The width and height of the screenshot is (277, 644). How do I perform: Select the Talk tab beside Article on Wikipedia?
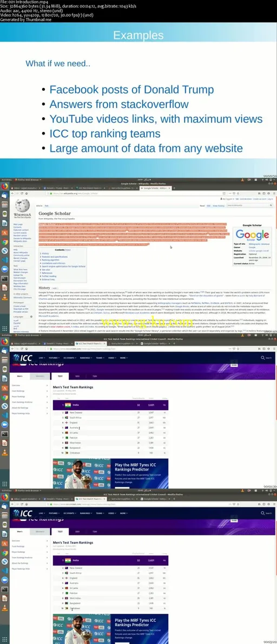point(47,205)
